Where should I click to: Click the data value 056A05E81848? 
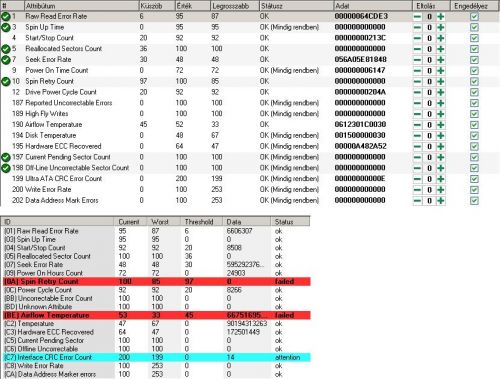pyautogui.click(x=360, y=60)
